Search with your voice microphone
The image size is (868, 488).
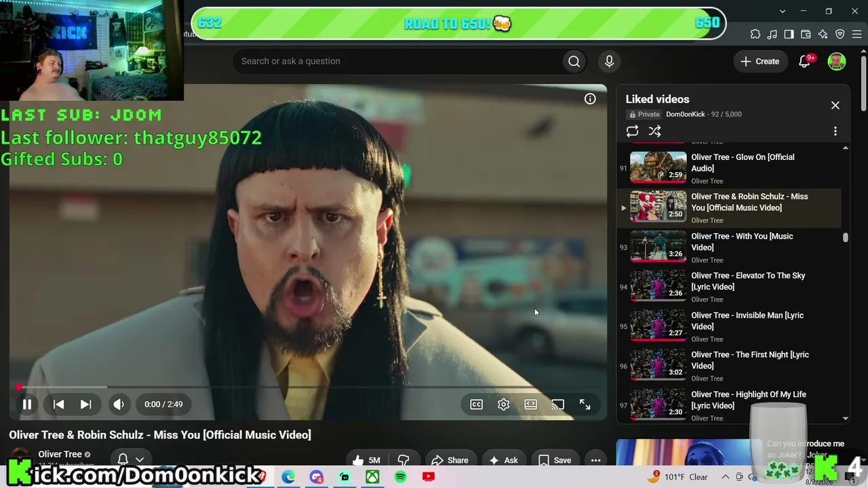click(x=609, y=61)
